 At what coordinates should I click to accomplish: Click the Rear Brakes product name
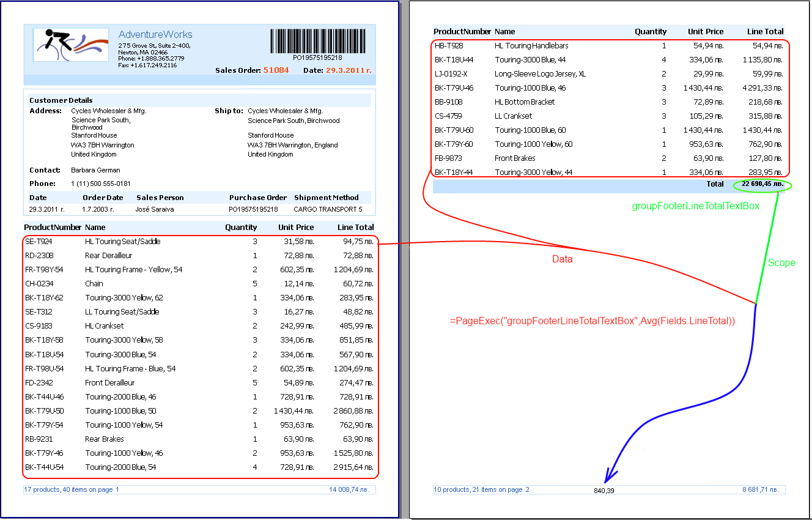(x=105, y=439)
